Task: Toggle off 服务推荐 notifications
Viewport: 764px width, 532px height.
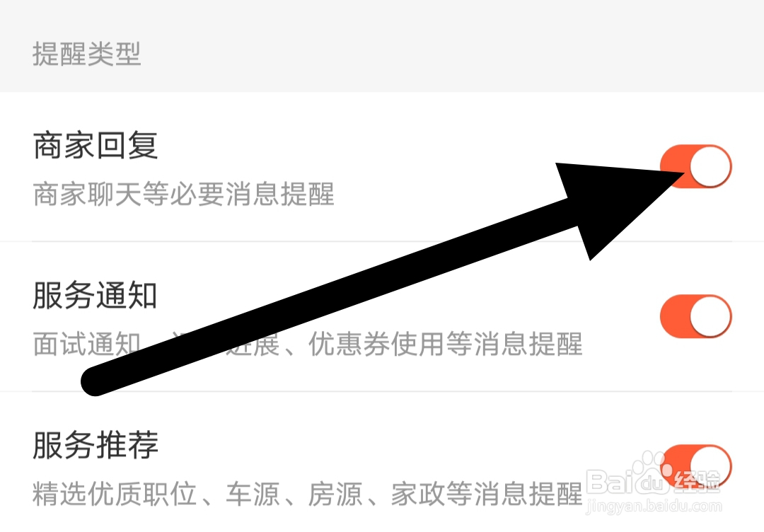Action: [696, 466]
